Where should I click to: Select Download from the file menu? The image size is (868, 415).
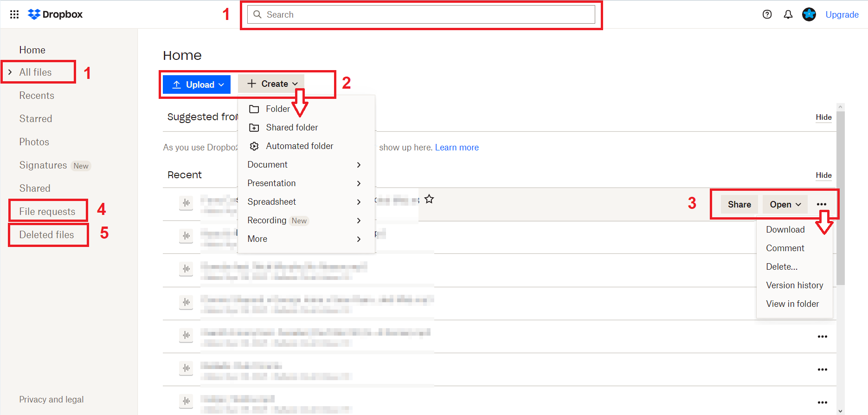click(785, 229)
